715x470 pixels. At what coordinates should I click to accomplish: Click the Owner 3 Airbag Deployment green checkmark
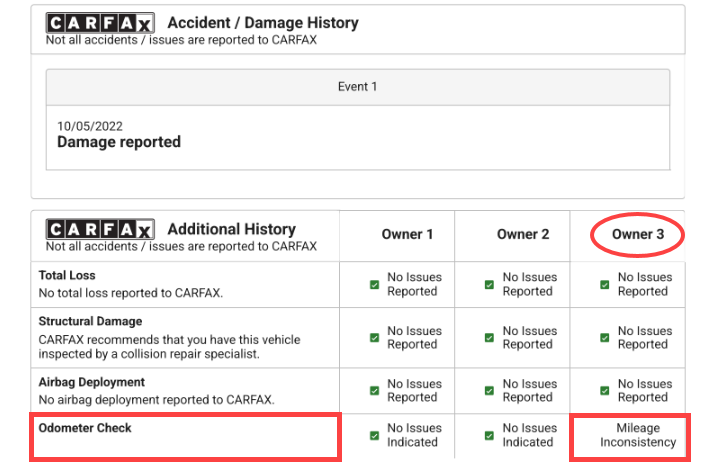(x=605, y=391)
